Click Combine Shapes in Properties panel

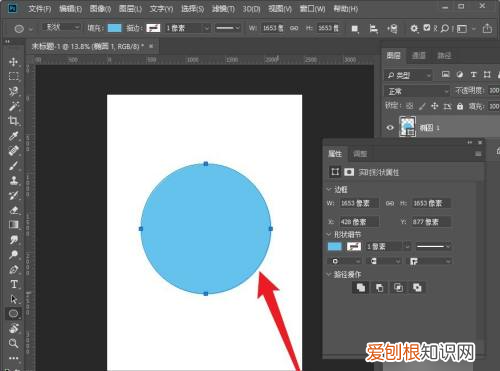pyautogui.click(x=361, y=287)
